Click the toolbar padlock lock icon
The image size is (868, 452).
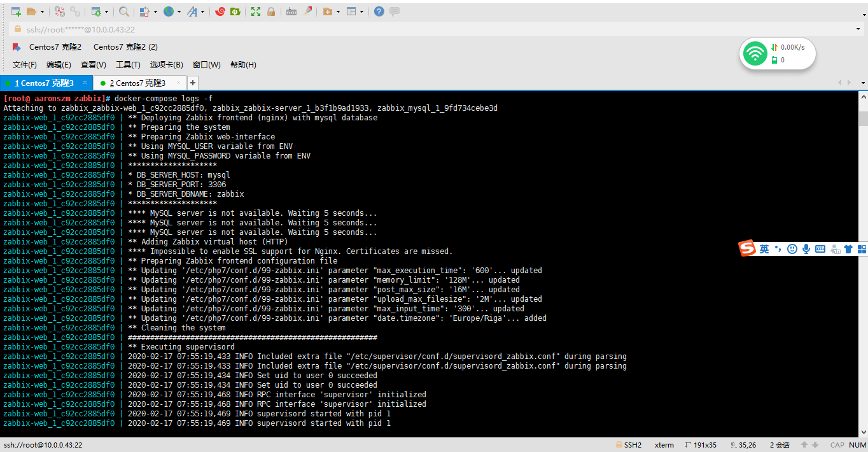tap(271, 11)
